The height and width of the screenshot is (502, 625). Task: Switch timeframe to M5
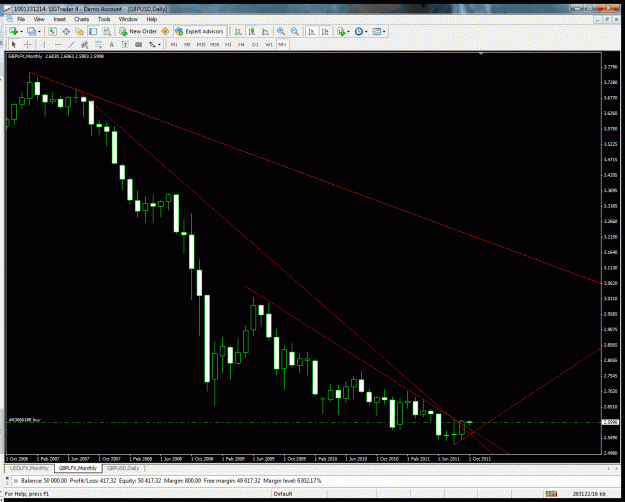[x=187, y=45]
